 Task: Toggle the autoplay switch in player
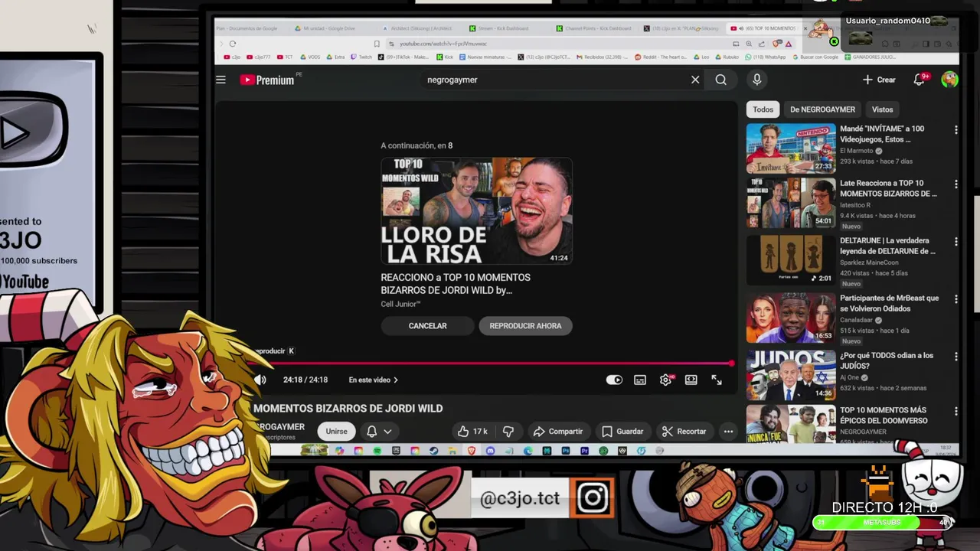[x=614, y=380]
